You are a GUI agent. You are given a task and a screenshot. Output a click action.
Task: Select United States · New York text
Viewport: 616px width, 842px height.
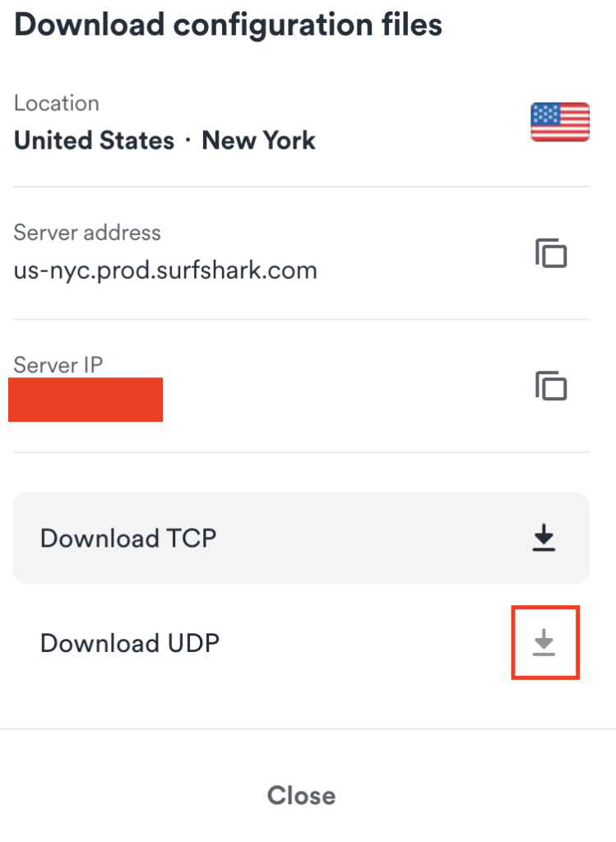pyautogui.click(x=164, y=140)
